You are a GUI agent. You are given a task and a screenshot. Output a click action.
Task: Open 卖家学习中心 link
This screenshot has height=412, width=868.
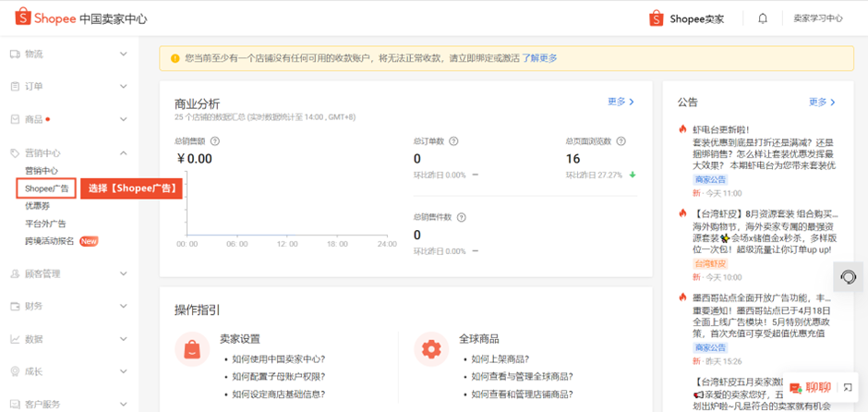[818, 18]
